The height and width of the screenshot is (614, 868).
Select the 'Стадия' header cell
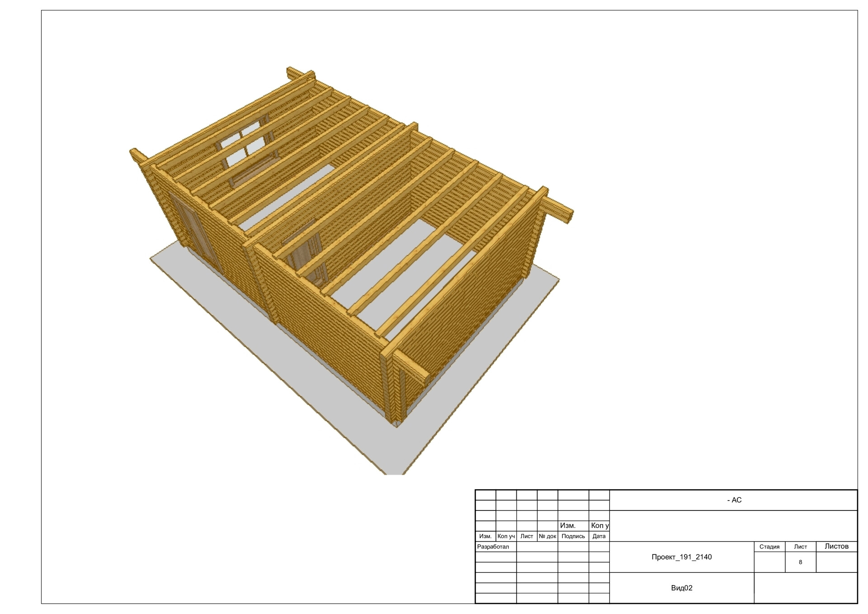click(769, 547)
